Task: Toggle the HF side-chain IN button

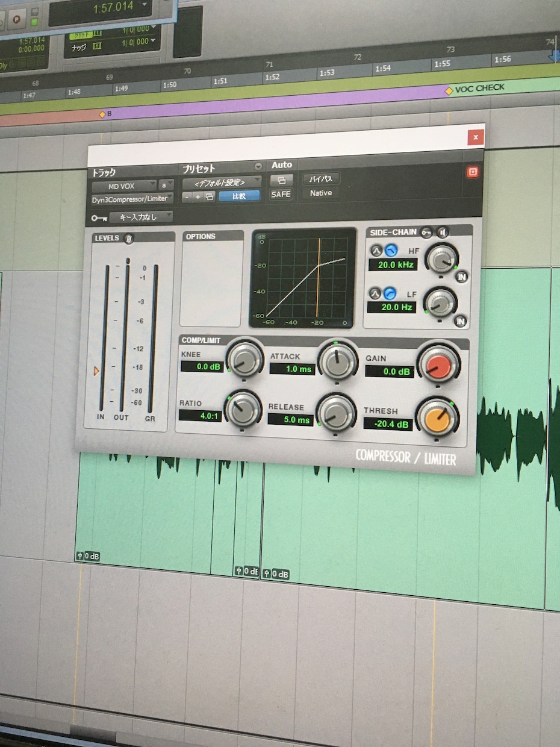Action: click(462, 277)
